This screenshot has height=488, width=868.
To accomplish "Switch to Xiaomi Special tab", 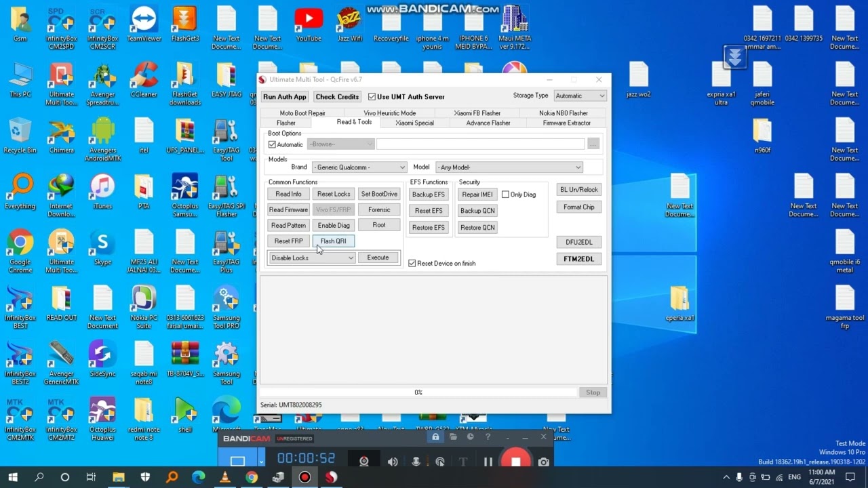I will [414, 123].
